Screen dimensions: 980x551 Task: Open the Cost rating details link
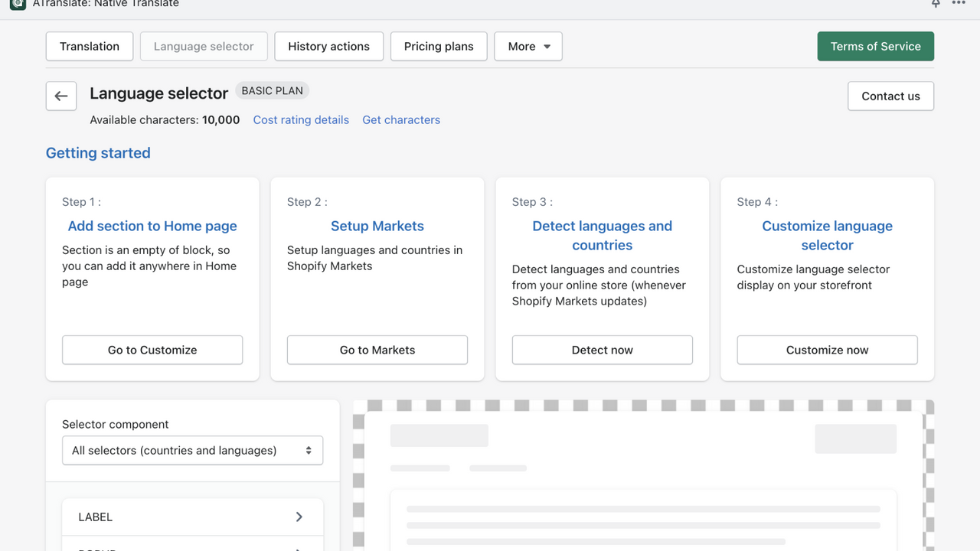[301, 119]
